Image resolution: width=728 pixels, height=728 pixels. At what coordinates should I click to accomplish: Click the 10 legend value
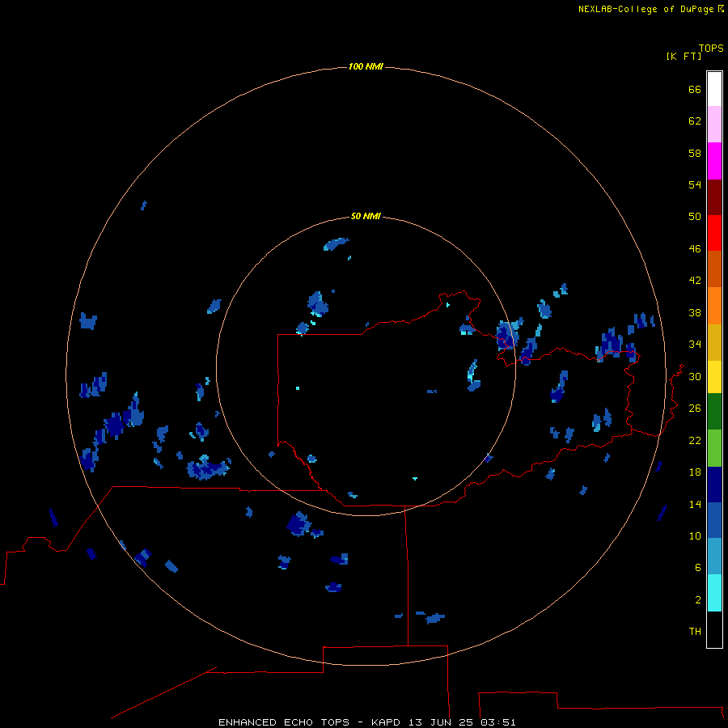(695, 536)
